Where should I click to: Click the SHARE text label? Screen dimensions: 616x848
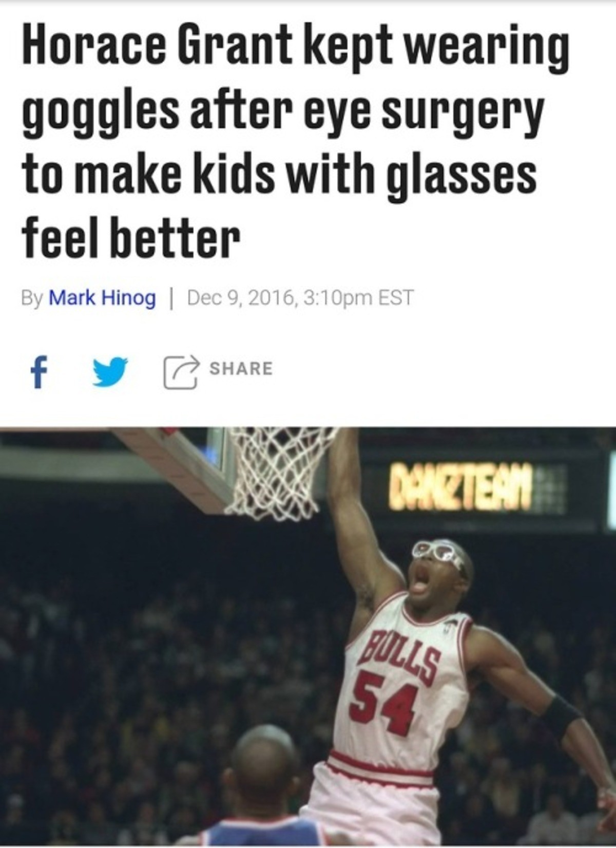(241, 368)
